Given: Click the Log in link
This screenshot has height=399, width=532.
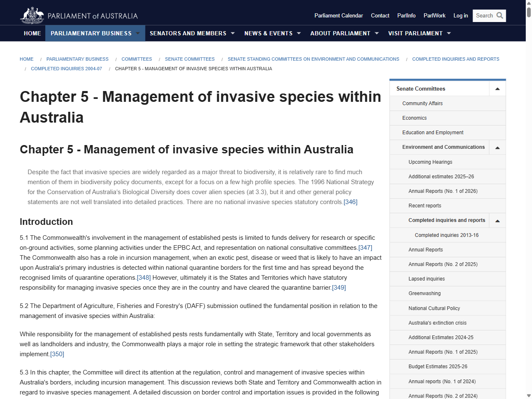Looking at the screenshot, I should click(x=461, y=16).
